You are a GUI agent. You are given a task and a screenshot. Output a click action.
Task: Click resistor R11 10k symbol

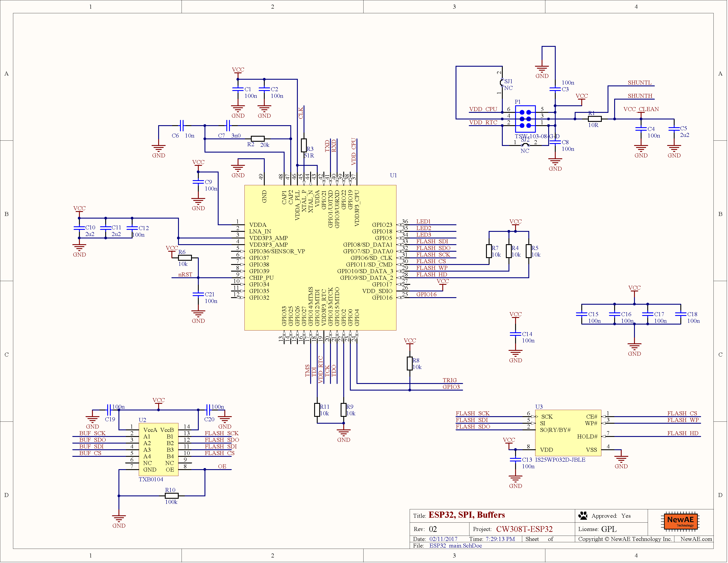click(317, 410)
